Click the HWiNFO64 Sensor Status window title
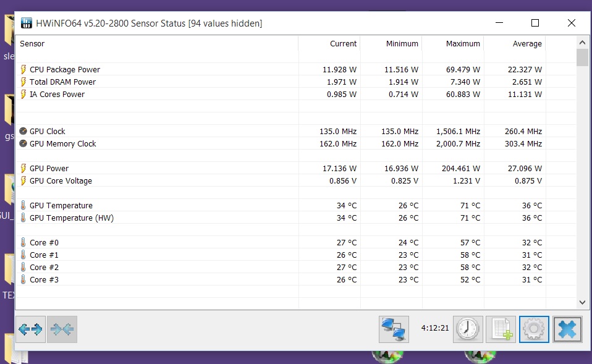Viewport: 592px width, 364px height. tap(149, 23)
